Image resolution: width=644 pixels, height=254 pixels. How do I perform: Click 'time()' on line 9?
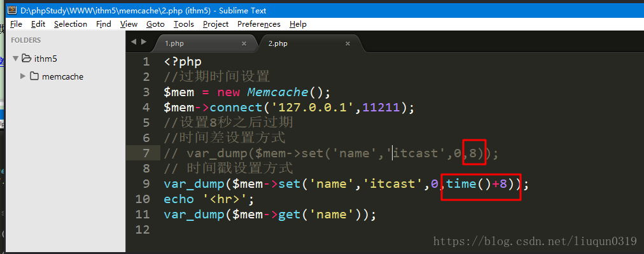tap(469, 184)
